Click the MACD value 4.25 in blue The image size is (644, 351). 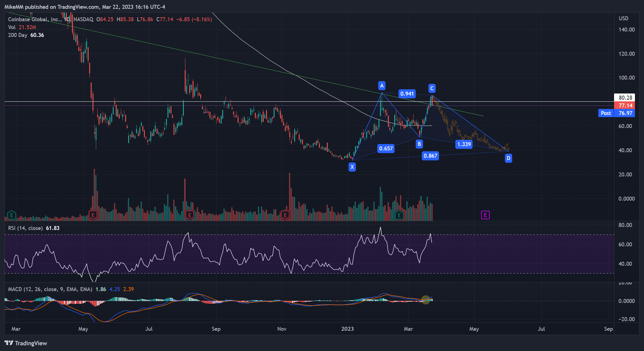pos(115,289)
